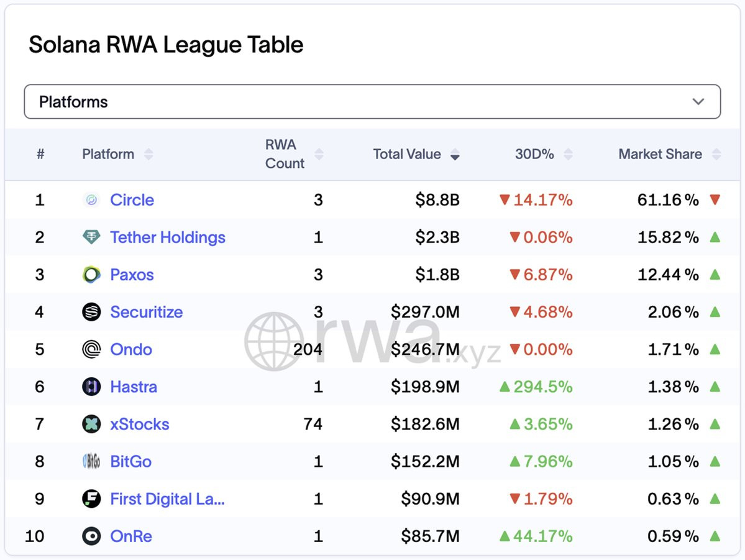Click the xStocks logo icon

[91, 424]
